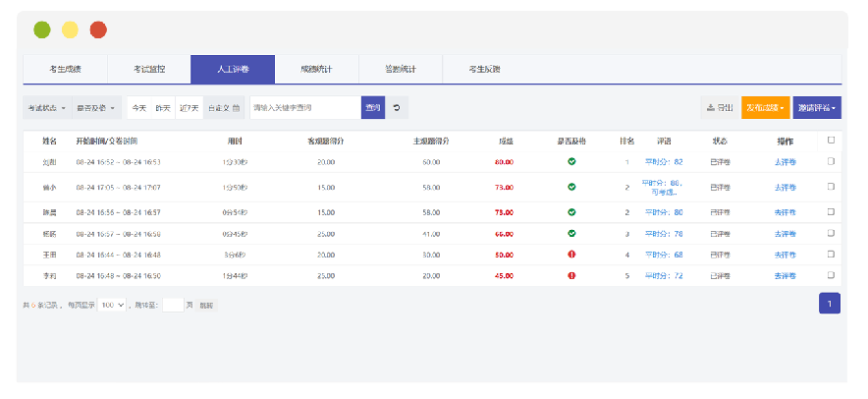This screenshot has height=399, width=868.
Task: Click the green pass checkmark in the 80.00 row
Action: coord(571,161)
